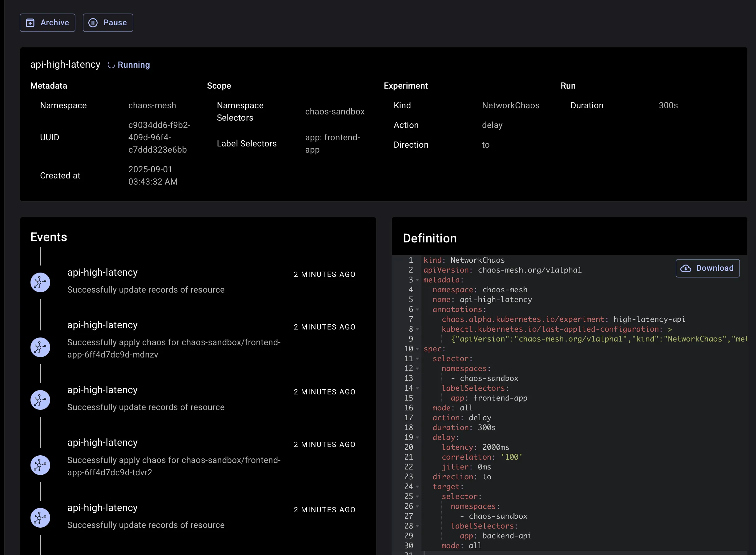756x555 pixels.
Task: Click the chaos-sandbox namespace selector value
Action: pos(335,112)
